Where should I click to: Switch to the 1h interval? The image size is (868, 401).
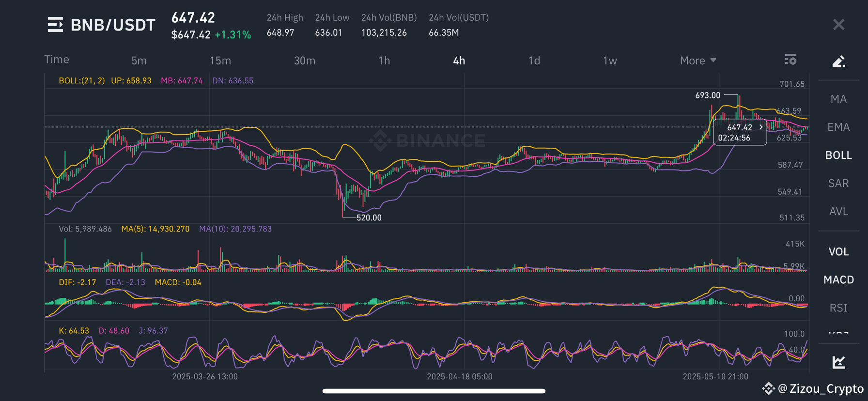(x=384, y=61)
